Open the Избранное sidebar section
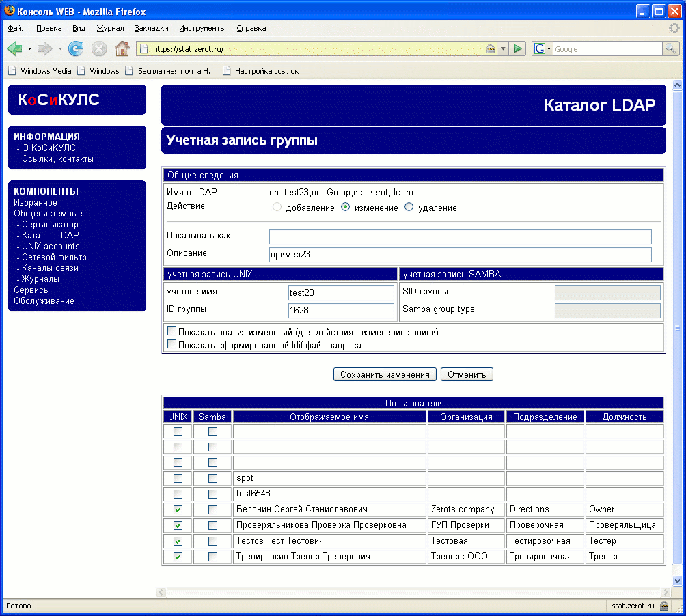This screenshot has width=686, height=616. [x=36, y=202]
